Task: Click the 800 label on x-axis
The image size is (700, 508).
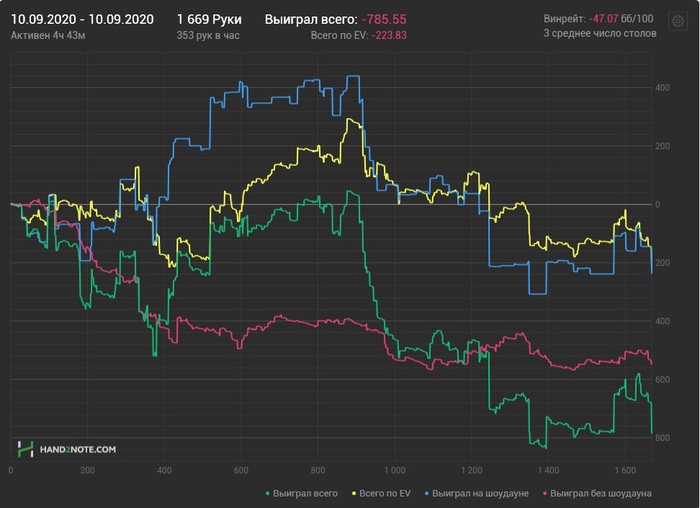Action: (x=318, y=471)
